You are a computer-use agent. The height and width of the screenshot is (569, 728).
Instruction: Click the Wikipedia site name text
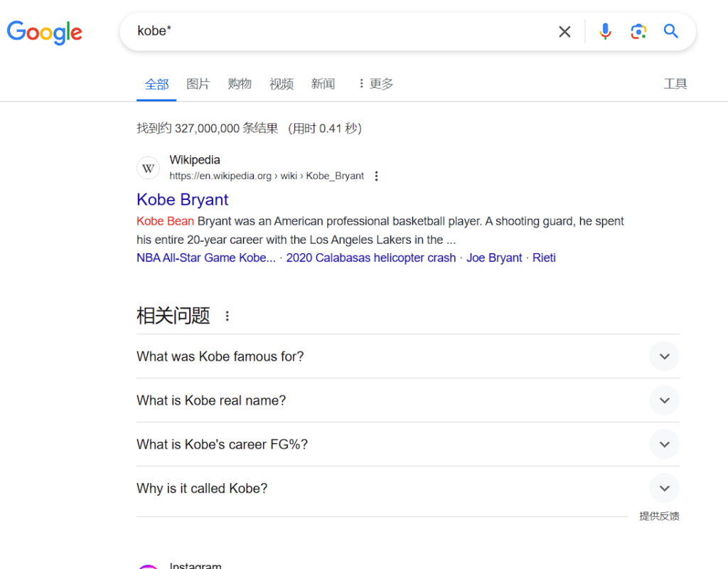click(195, 160)
